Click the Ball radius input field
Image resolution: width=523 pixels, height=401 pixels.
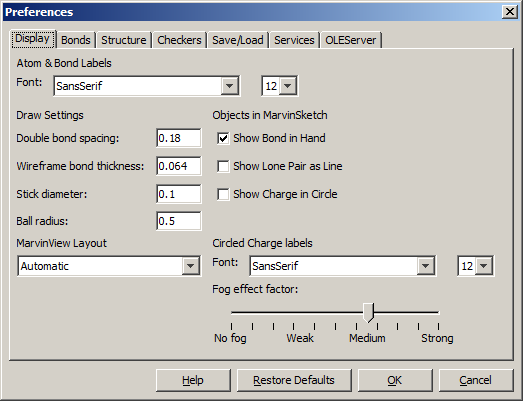pyautogui.click(x=179, y=221)
